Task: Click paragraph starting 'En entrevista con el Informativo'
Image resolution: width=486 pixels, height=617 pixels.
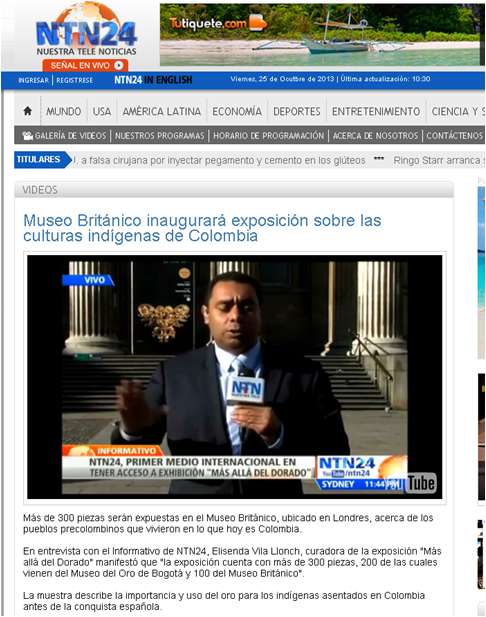Action: click(232, 562)
